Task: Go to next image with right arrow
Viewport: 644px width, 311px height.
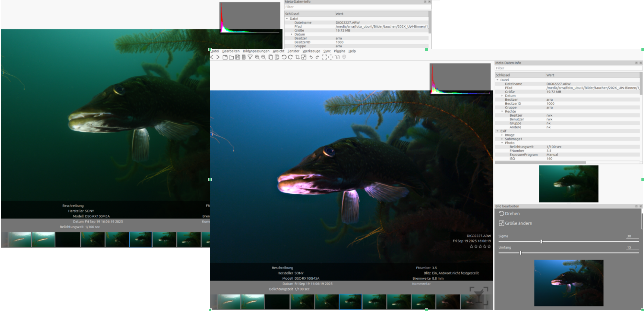Action: click(x=218, y=57)
